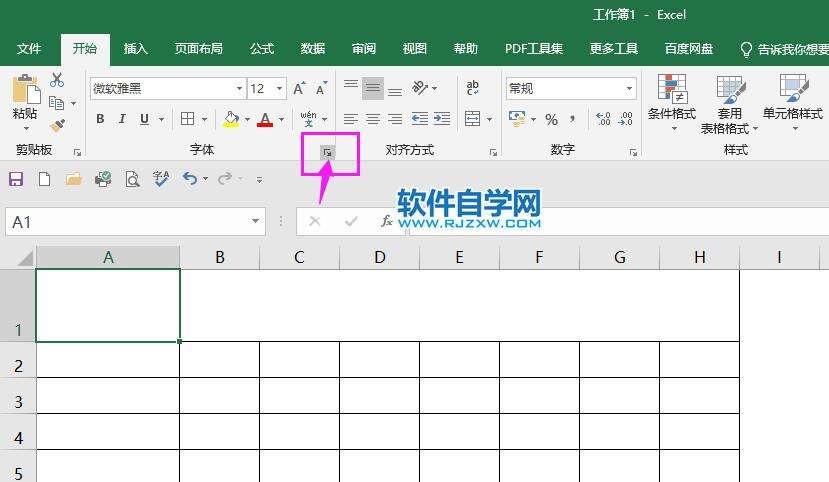Switch to 公式 tab
Viewport: 829px width, 482px height.
(262, 49)
